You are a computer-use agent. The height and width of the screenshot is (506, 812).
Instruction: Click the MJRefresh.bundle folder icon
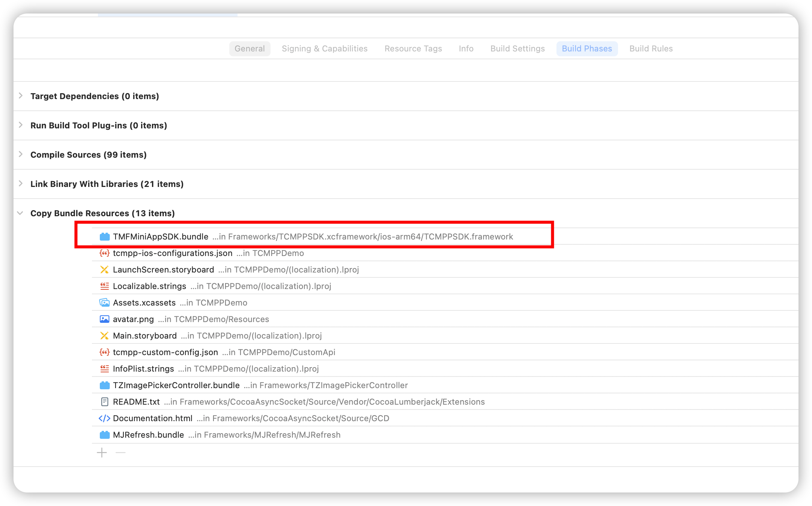pyautogui.click(x=104, y=435)
